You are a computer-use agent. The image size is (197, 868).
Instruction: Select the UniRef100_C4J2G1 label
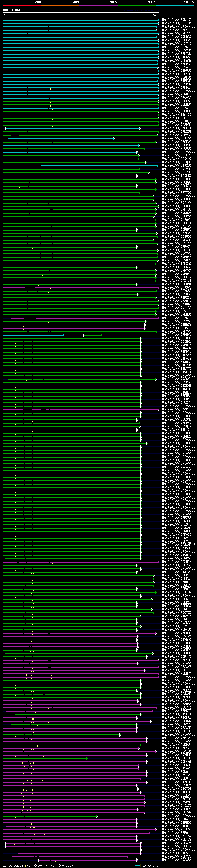pyautogui.click(x=177, y=165)
